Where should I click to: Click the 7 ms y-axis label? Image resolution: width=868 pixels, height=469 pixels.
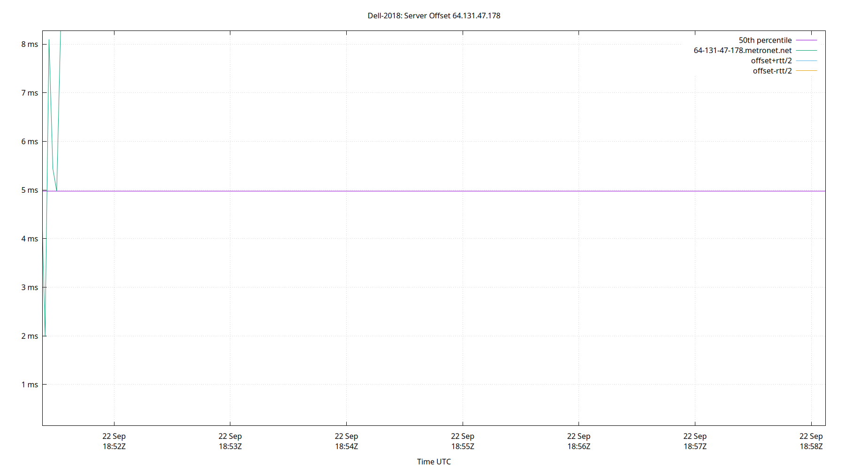pos(30,93)
